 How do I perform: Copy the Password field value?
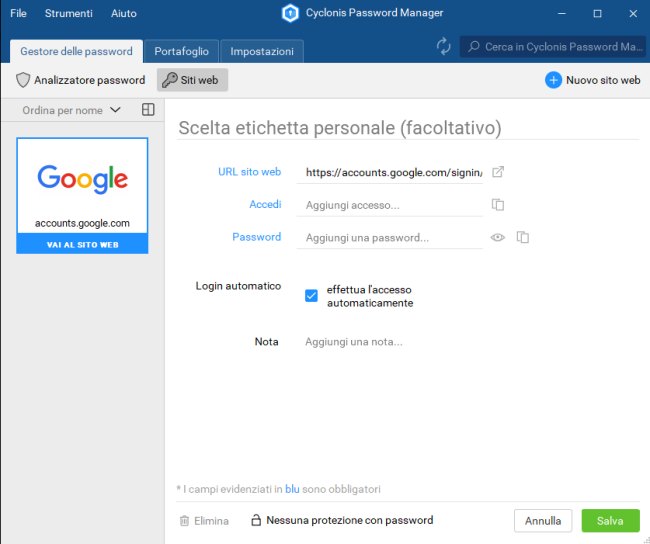coord(522,237)
